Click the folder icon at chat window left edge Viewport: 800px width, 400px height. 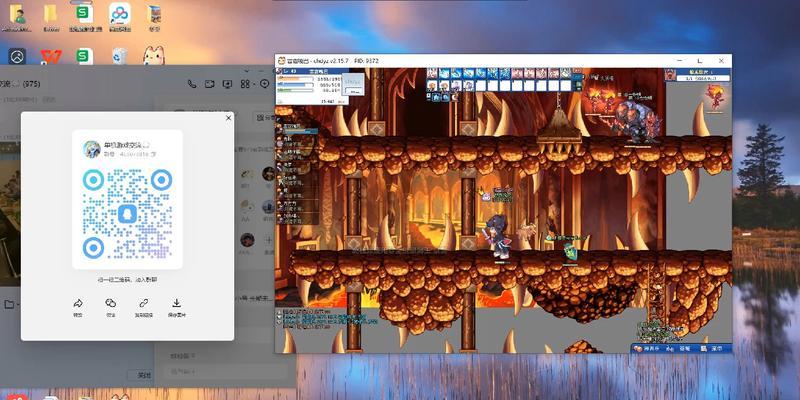[x=9, y=305]
